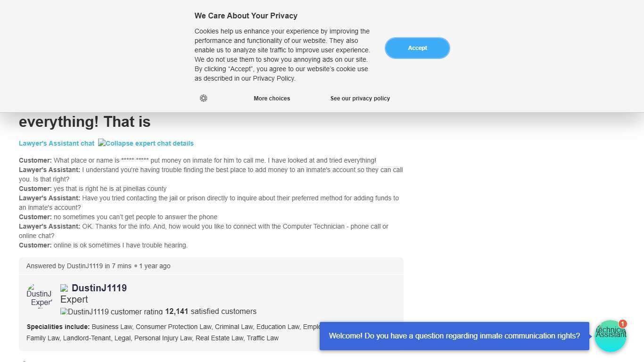Click the Accept cookies button
The image size is (644, 362).
point(417,48)
